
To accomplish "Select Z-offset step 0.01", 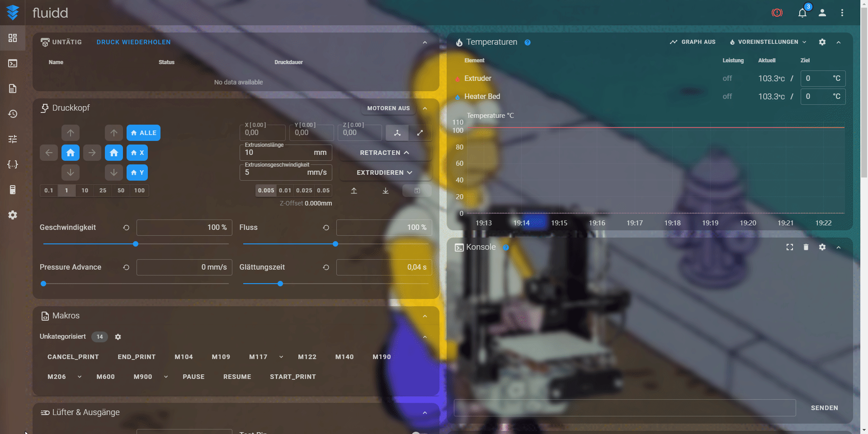I will click(285, 191).
